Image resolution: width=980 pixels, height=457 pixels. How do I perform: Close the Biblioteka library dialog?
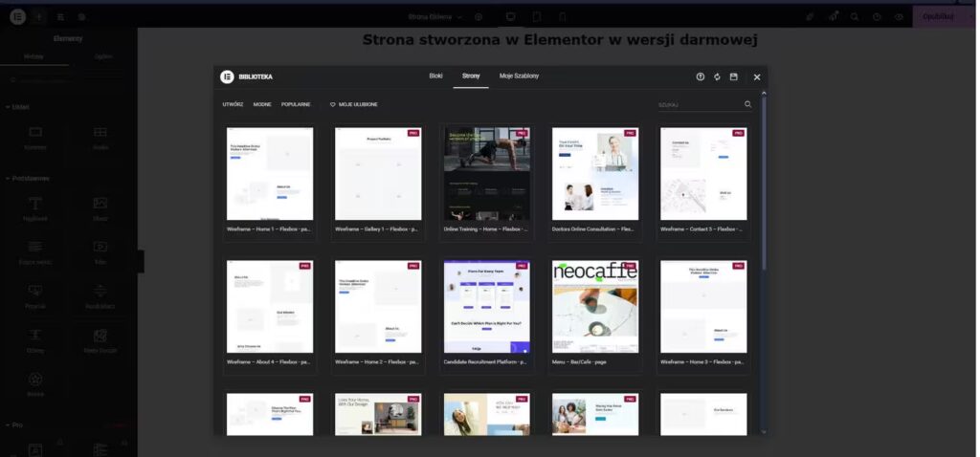pyautogui.click(x=757, y=76)
